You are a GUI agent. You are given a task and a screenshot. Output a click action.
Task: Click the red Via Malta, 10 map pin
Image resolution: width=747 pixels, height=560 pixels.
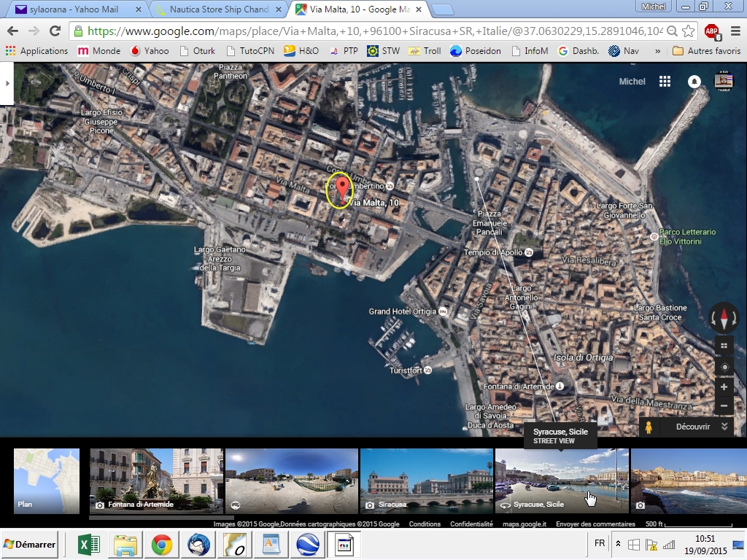[341, 190]
